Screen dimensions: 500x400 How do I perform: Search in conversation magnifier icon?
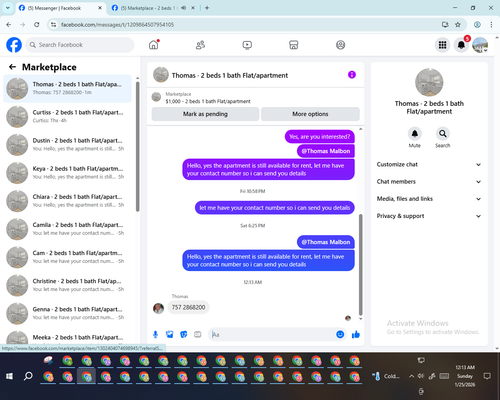[443, 134]
